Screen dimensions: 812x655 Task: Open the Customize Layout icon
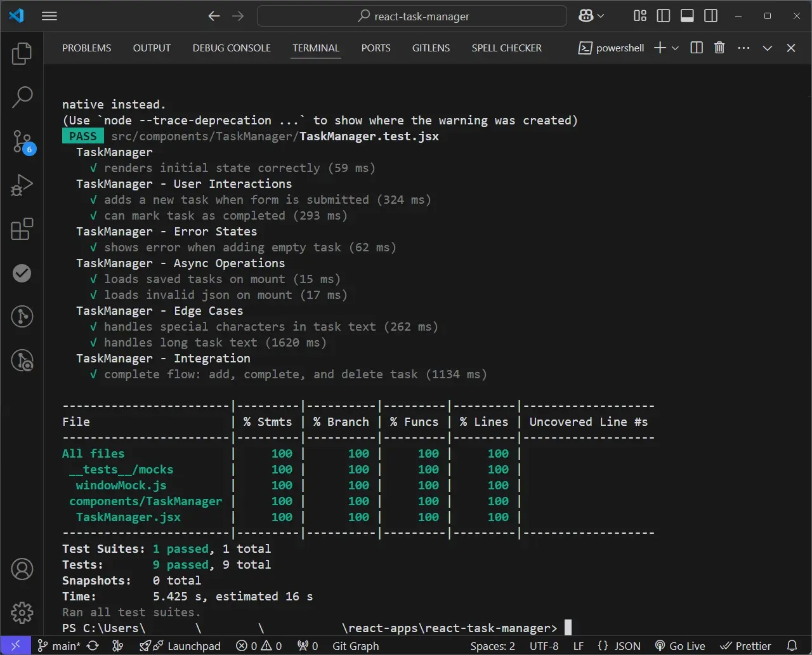pos(640,16)
